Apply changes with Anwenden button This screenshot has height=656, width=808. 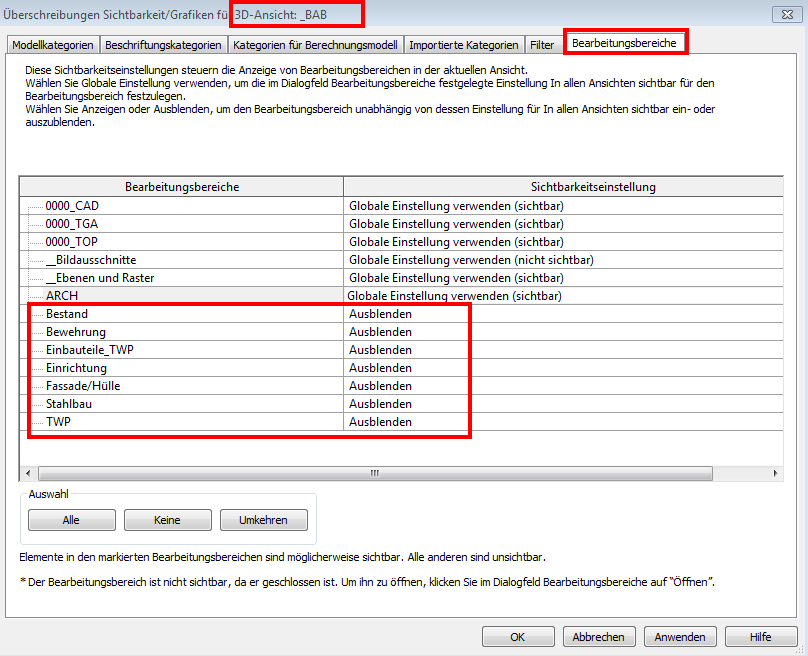pos(680,637)
